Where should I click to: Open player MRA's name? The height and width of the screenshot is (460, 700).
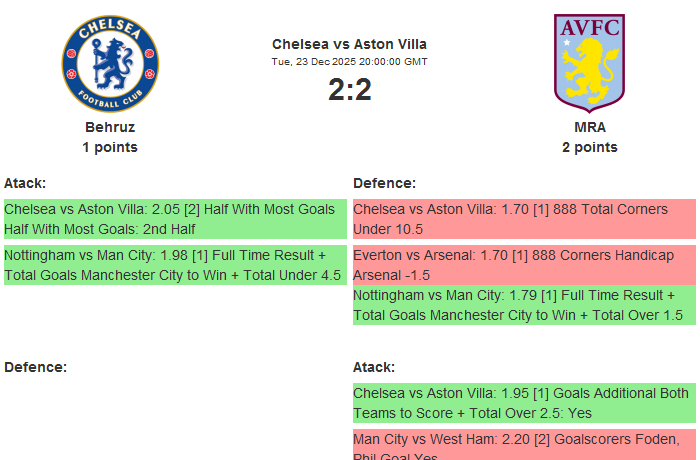tap(590, 127)
